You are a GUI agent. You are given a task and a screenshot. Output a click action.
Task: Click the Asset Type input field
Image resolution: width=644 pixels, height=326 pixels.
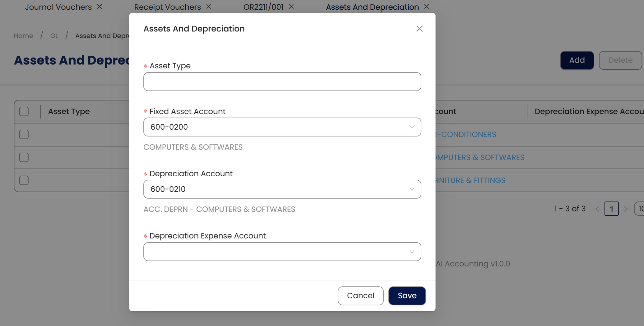point(282,82)
